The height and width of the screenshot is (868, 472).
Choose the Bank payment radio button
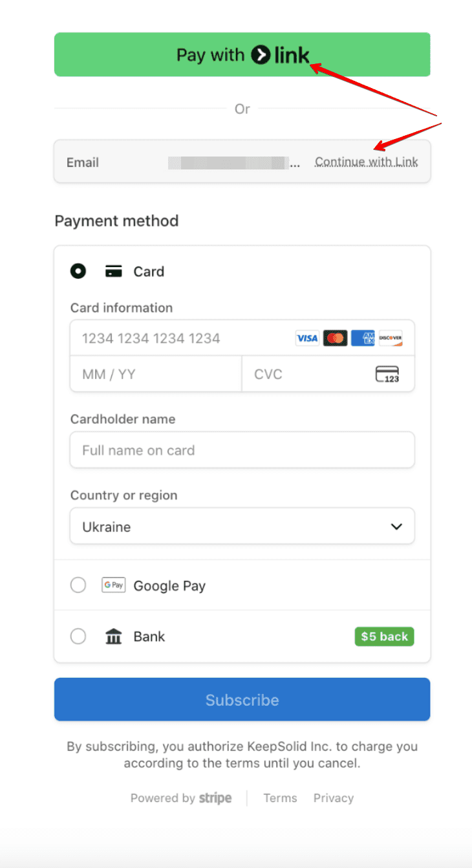click(78, 636)
